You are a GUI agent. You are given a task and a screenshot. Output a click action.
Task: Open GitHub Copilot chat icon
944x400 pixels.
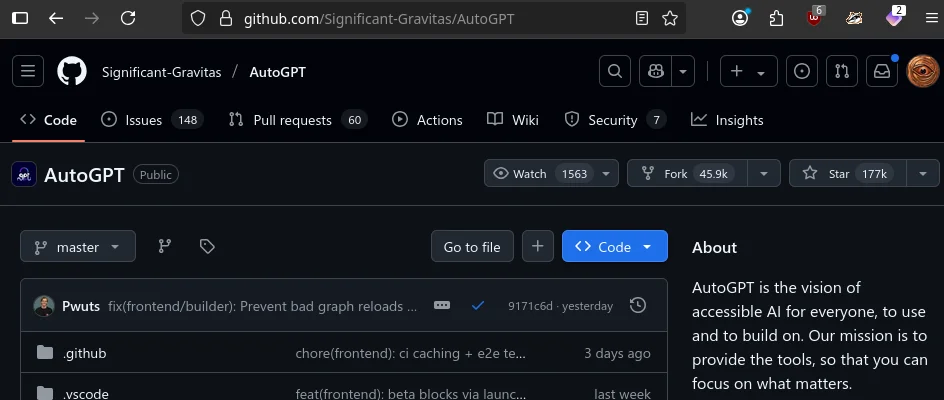pyautogui.click(x=656, y=71)
